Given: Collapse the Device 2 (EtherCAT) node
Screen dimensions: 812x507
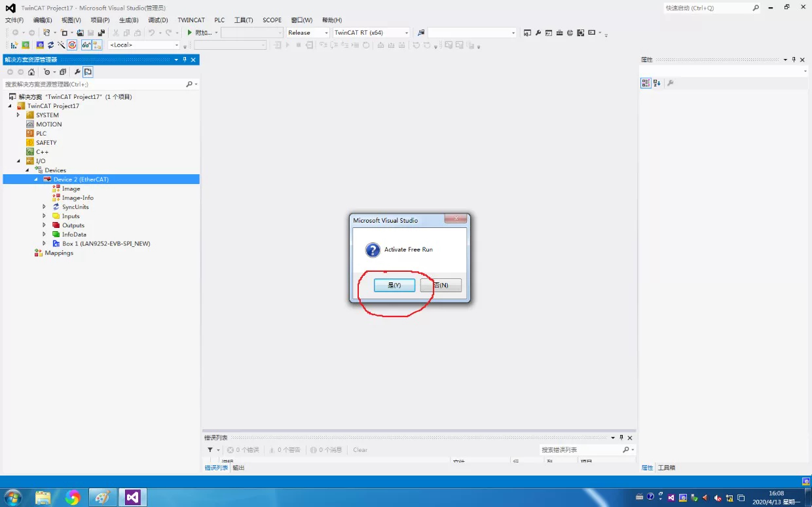Looking at the screenshot, I should click(x=36, y=179).
